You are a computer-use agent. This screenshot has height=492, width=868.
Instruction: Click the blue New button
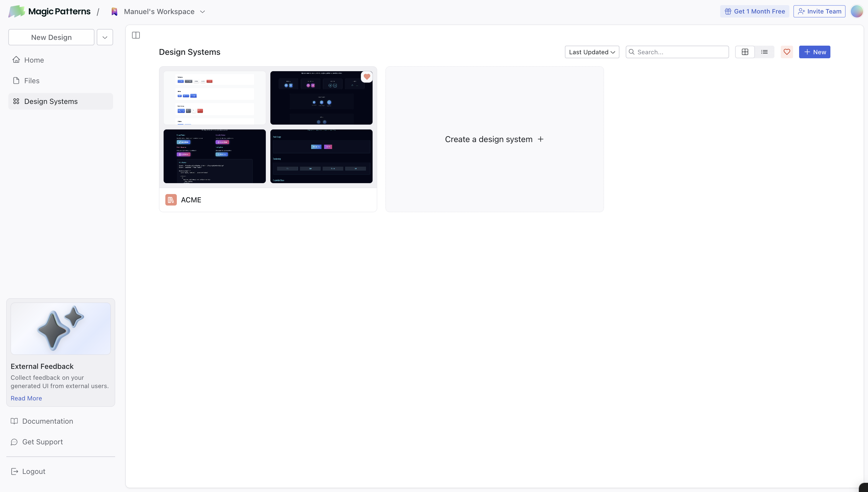(x=814, y=52)
